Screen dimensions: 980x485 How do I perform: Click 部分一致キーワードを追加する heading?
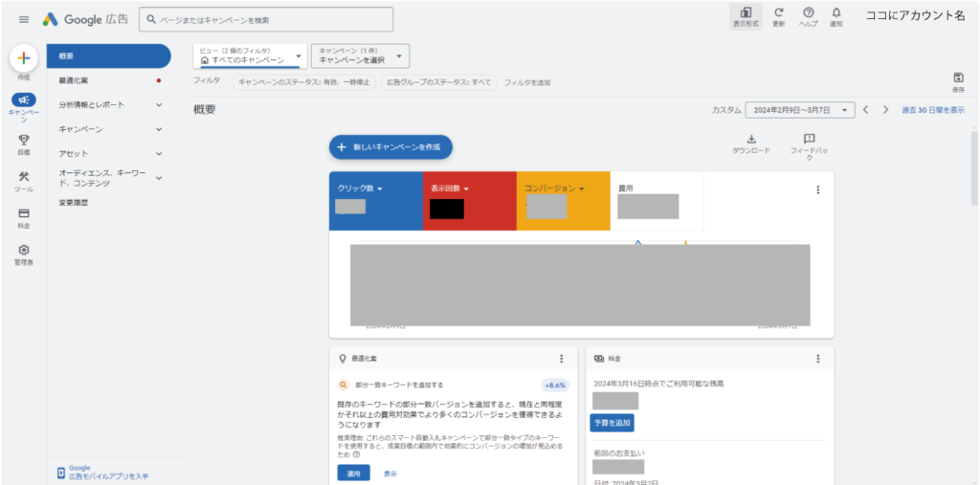(x=399, y=385)
